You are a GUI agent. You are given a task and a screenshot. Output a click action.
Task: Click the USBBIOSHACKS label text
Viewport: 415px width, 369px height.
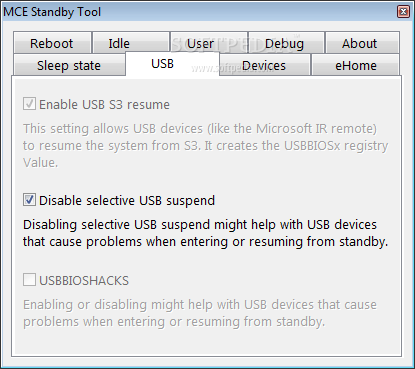tap(84, 281)
